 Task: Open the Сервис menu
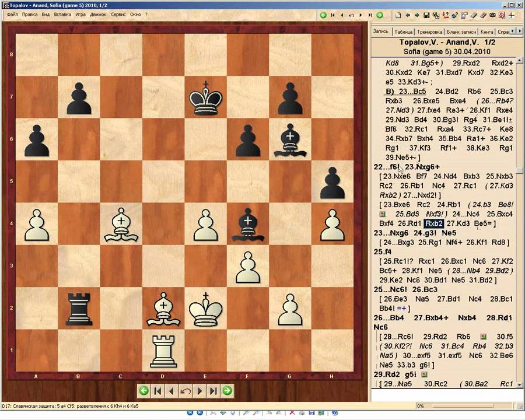click(118, 14)
